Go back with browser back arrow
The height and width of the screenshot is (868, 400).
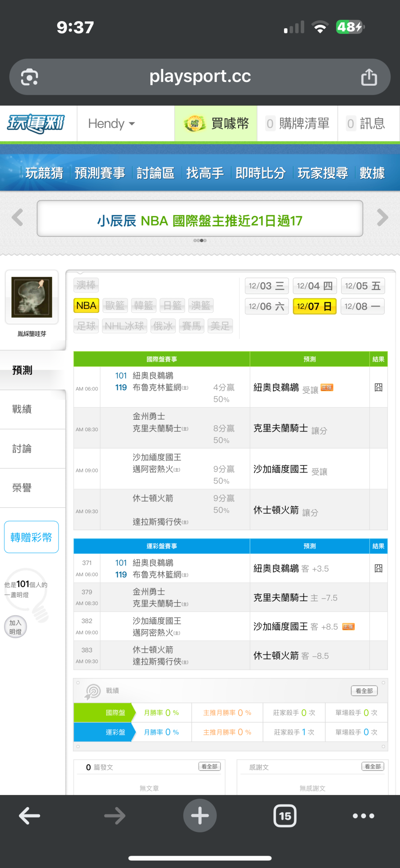[30, 815]
